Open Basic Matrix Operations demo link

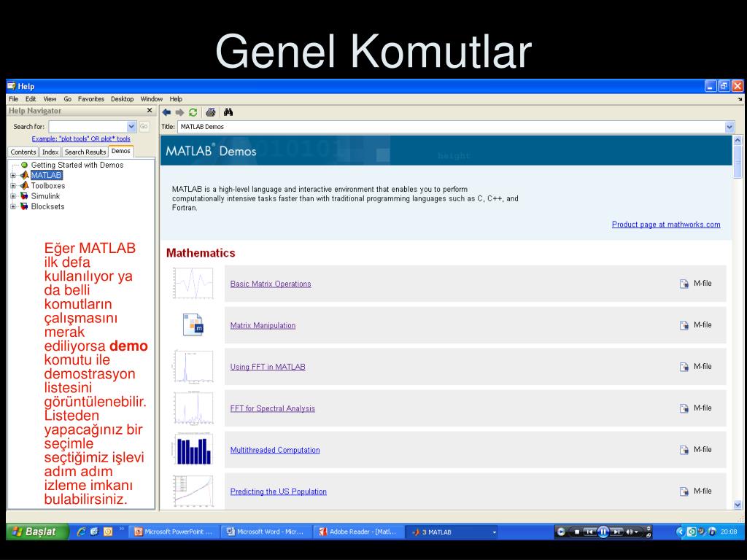[271, 284]
